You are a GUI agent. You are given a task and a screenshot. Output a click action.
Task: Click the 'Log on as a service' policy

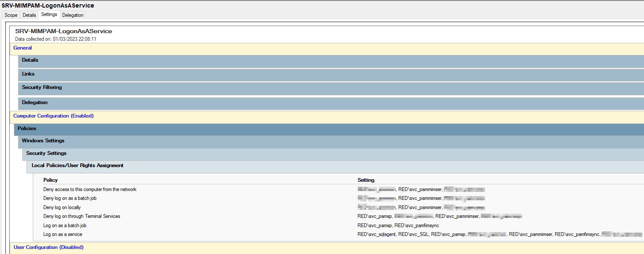pyautogui.click(x=63, y=234)
